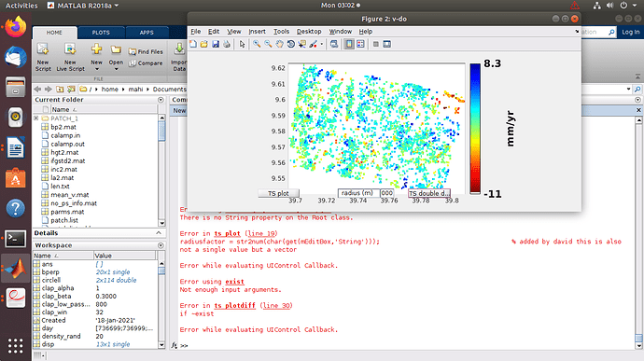The image size is (644, 361).
Task: Click the radius value input box
Action: (387, 193)
